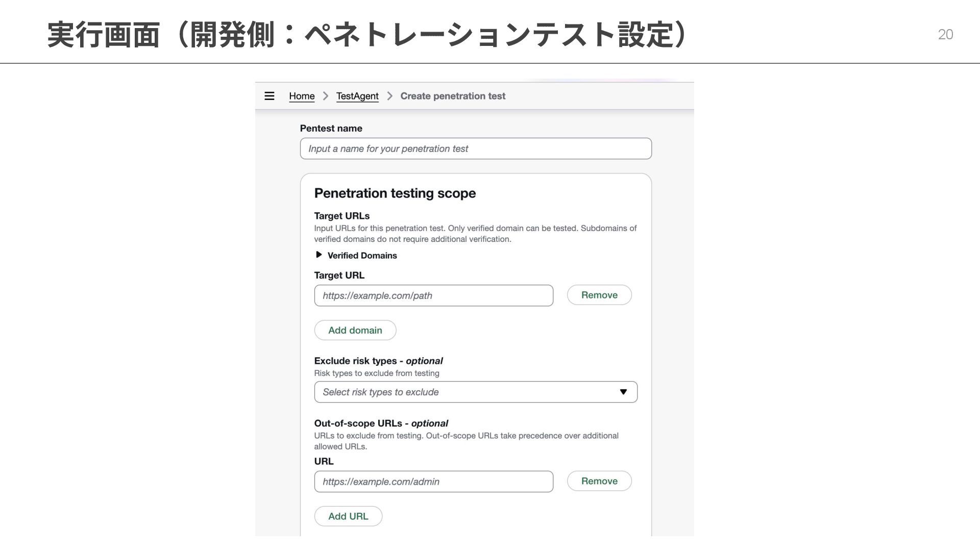Click the Target URL text field

433,295
